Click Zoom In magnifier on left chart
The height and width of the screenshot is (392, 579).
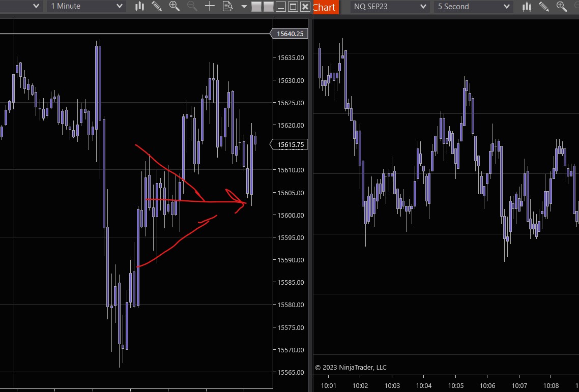click(175, 6)
